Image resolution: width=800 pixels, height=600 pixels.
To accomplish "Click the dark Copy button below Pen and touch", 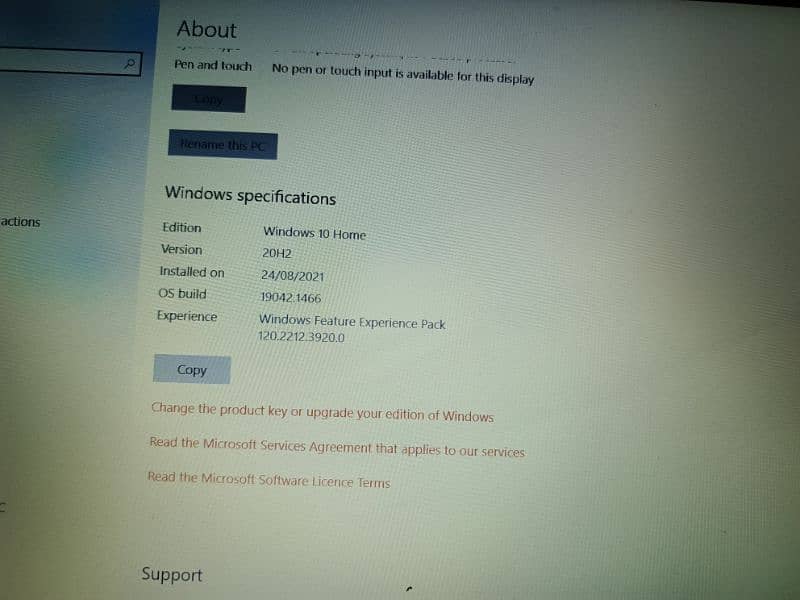I will (x=209, y=99).
